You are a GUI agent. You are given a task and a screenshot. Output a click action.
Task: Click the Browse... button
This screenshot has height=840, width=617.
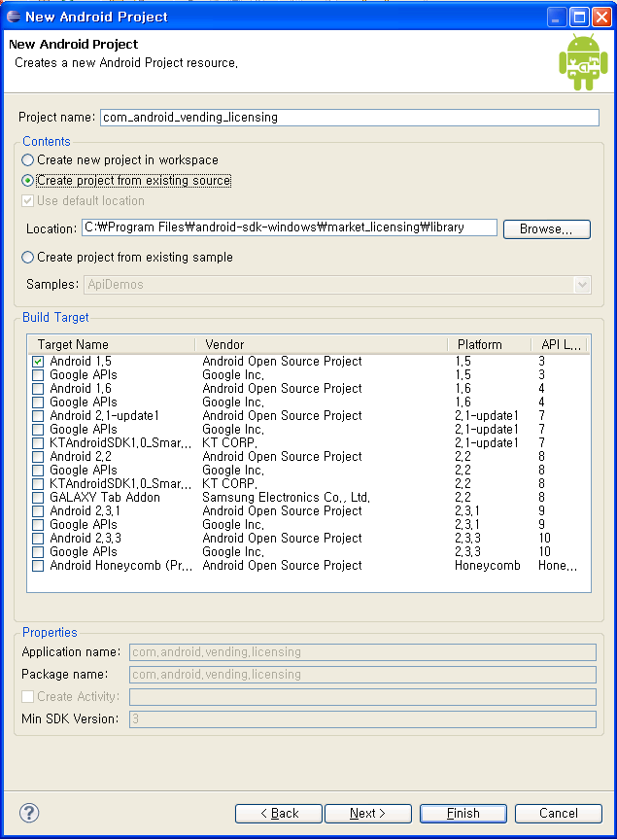(547, 229)
